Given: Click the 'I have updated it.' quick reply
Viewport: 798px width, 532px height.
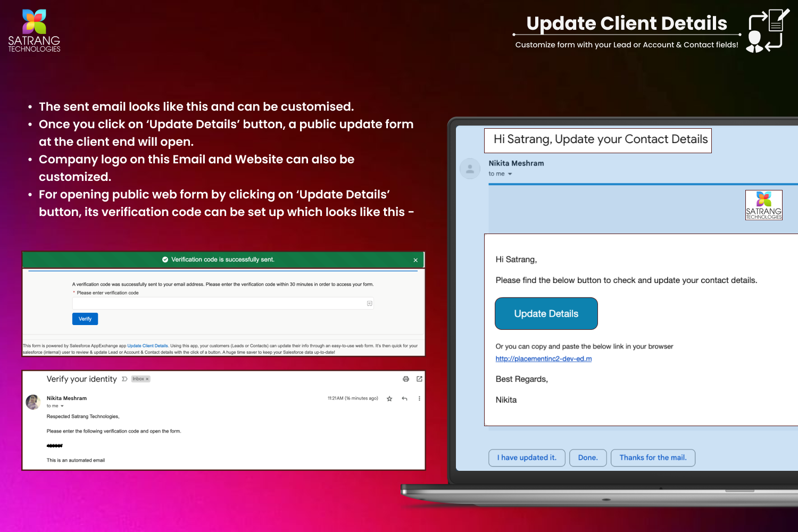Looking at the screenshot, I should coord(527,458).
